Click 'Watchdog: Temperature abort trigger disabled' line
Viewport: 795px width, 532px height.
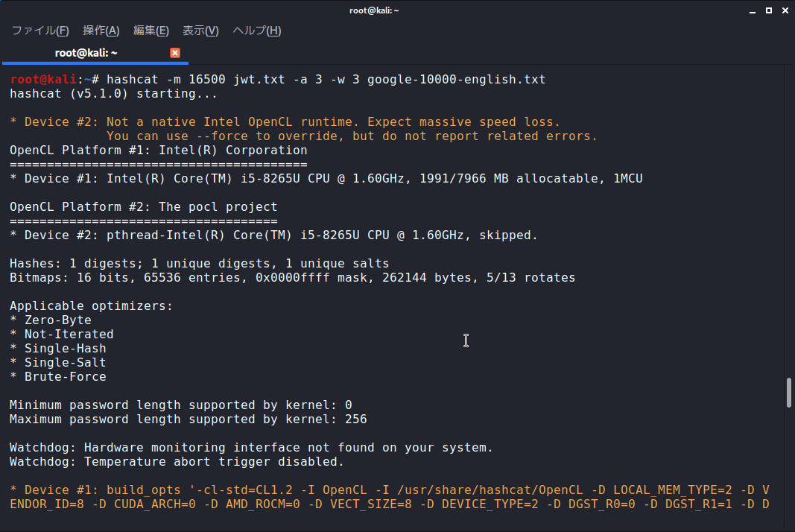(177, 462)
